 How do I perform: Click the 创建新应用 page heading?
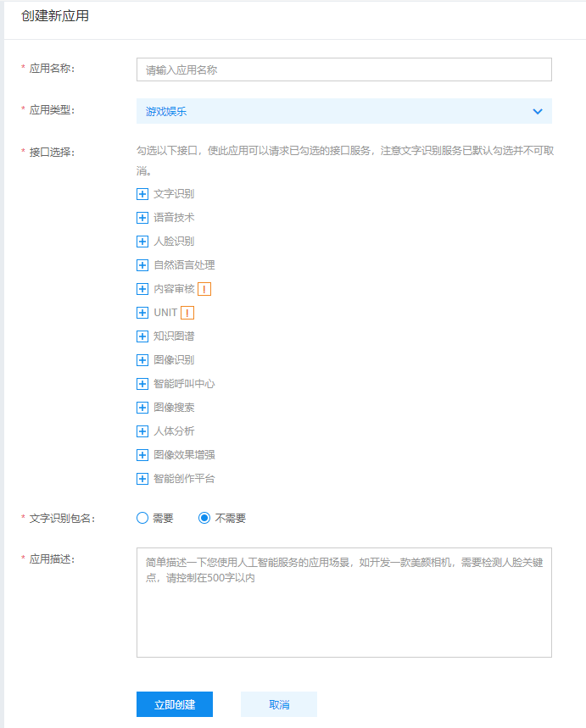pyautogui.click(x=55, y=16)
